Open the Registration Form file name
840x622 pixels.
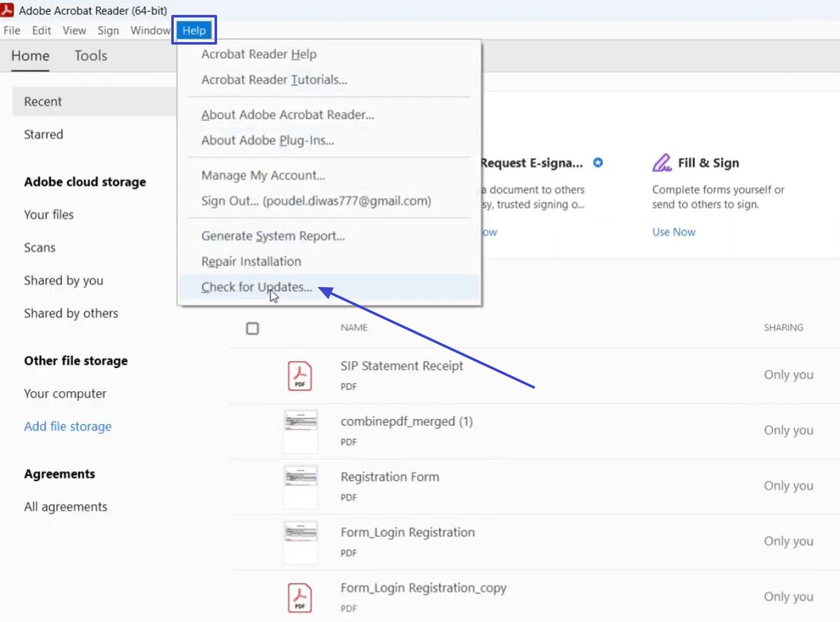click(390, 477)
